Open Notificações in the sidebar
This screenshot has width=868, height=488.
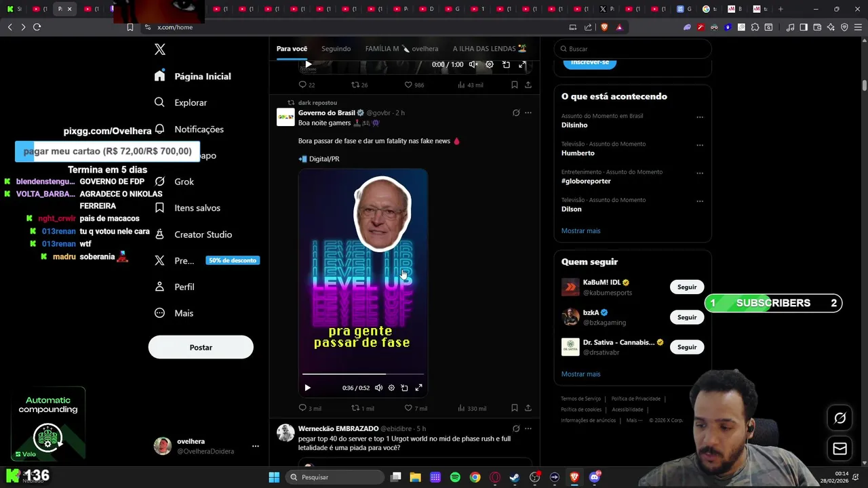[189, 129]
